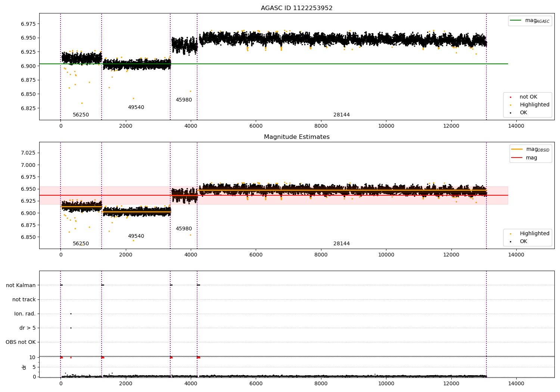The image size is (560, 392).
Task: Click the 7.025 y-axis tick label
Action: pyautogui.click(x=28, y=153)
